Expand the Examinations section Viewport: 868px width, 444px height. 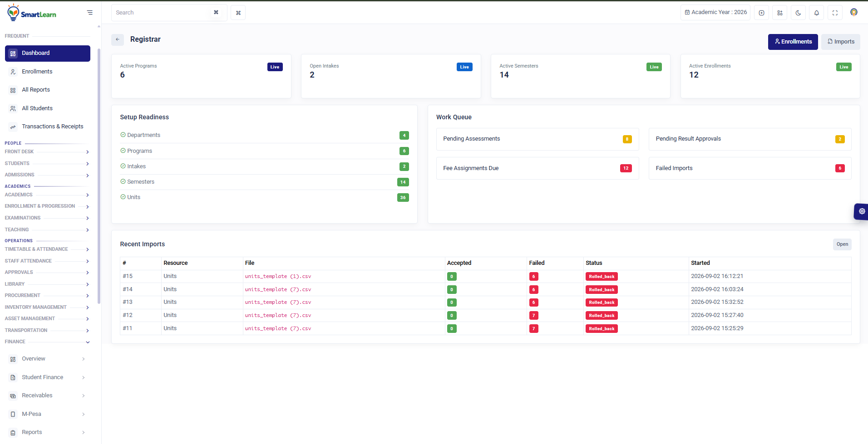pos(47,218)
